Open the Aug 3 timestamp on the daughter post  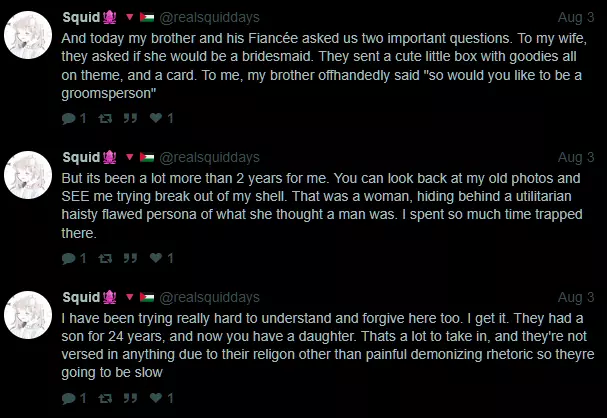point(576,297)
